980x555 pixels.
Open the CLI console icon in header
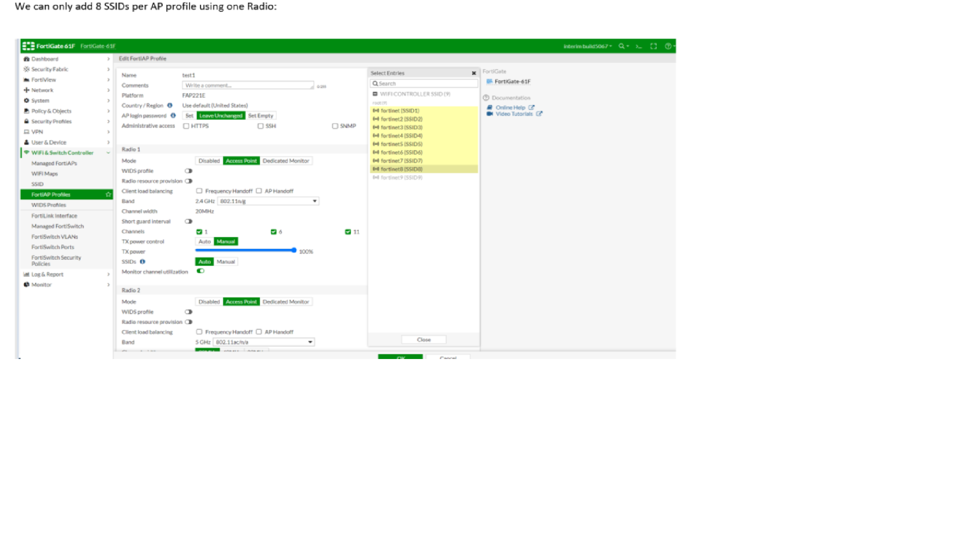[639, 46]
